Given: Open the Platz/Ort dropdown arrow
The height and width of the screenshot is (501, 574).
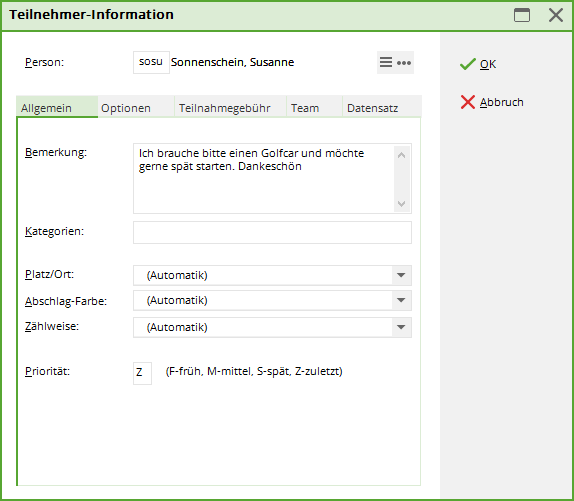Looking at the screenshot, I should 401,275.
